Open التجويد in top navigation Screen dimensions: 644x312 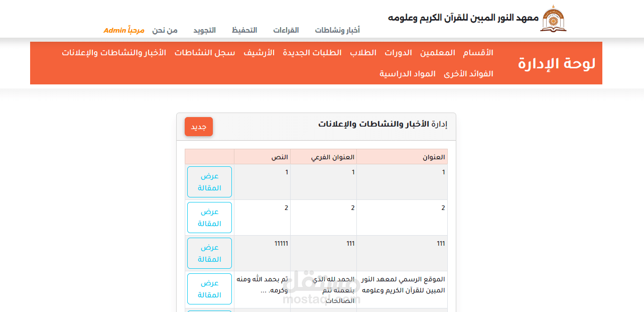tap(204, 30)
